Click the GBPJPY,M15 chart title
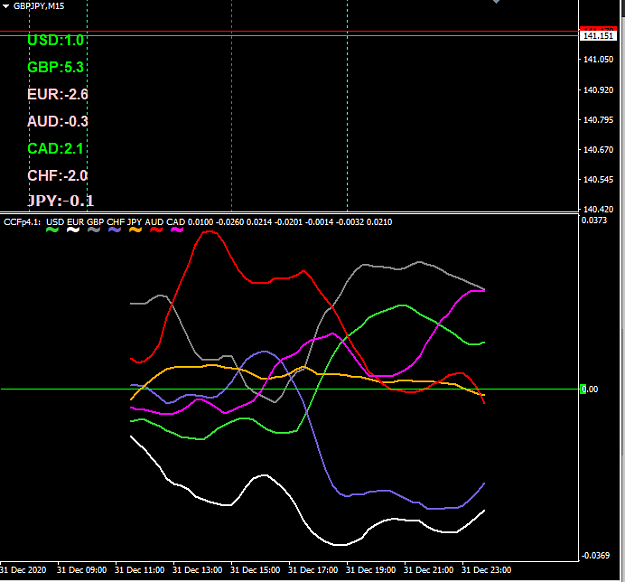625x582 pixels. click(39, 6)
